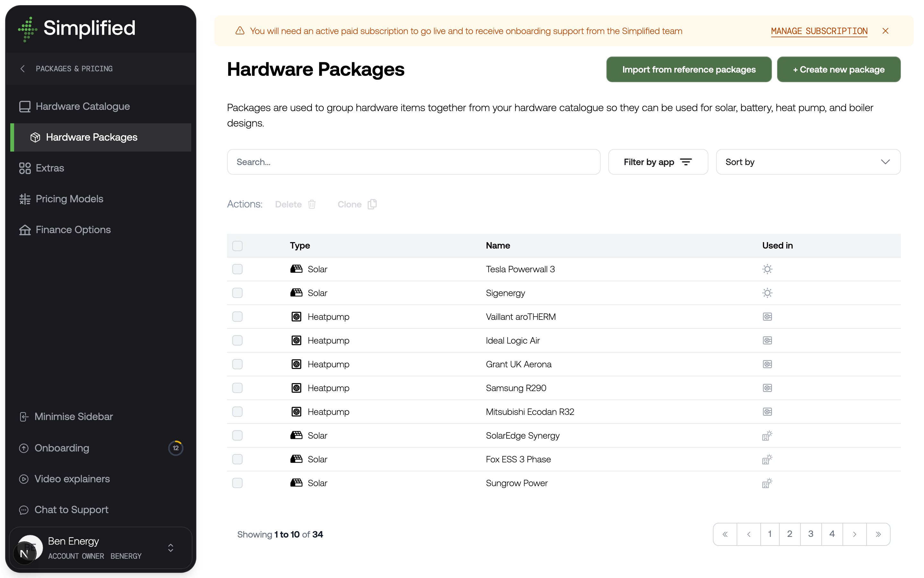This screenshot has width=924, height=578.
Task: Click the Delete trash icon
Action: pos(312,204)
